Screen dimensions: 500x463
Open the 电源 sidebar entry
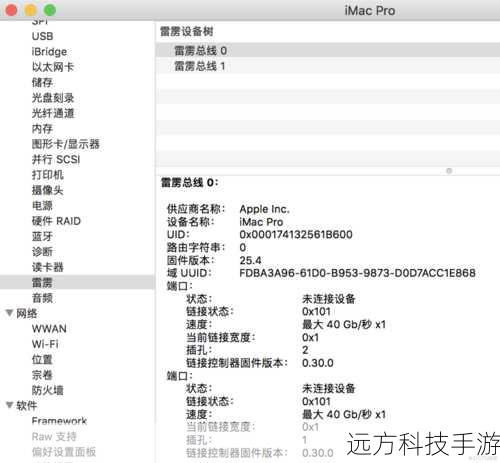42,205
